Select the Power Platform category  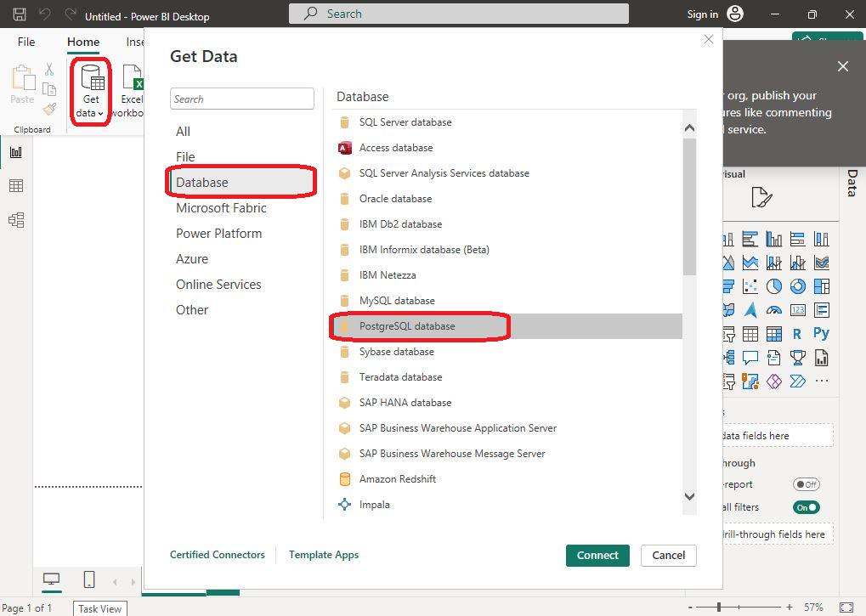[218, 234]
